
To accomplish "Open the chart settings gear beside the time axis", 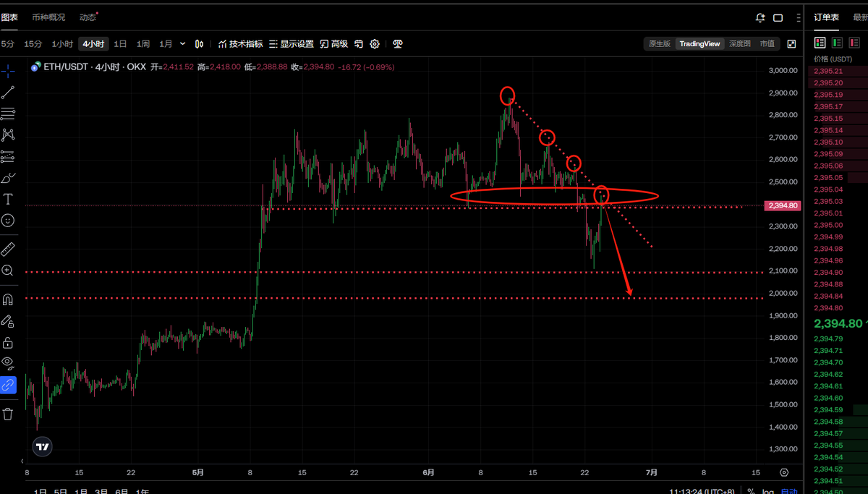I will [784, 472].
